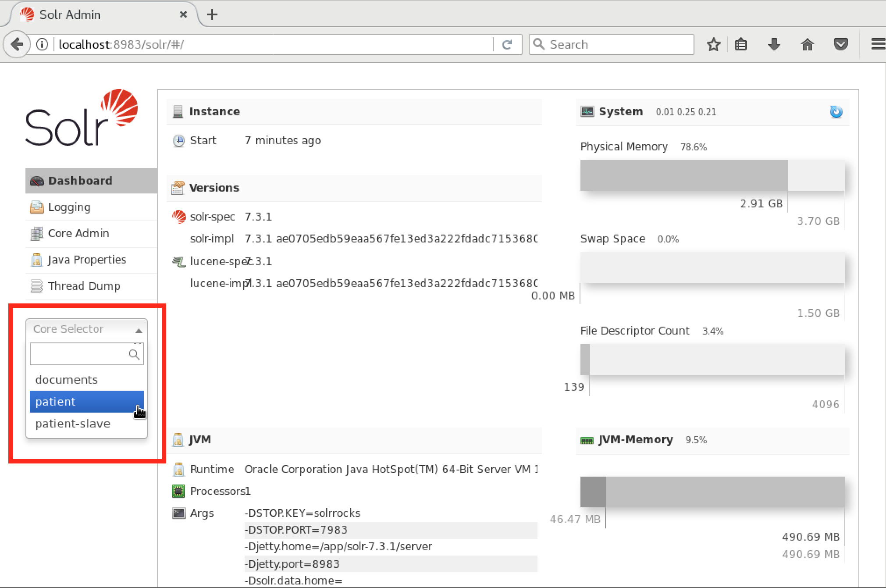Select the patient core from dropdown
Viewport: 886px width, 588px height.
coord(86,401)
